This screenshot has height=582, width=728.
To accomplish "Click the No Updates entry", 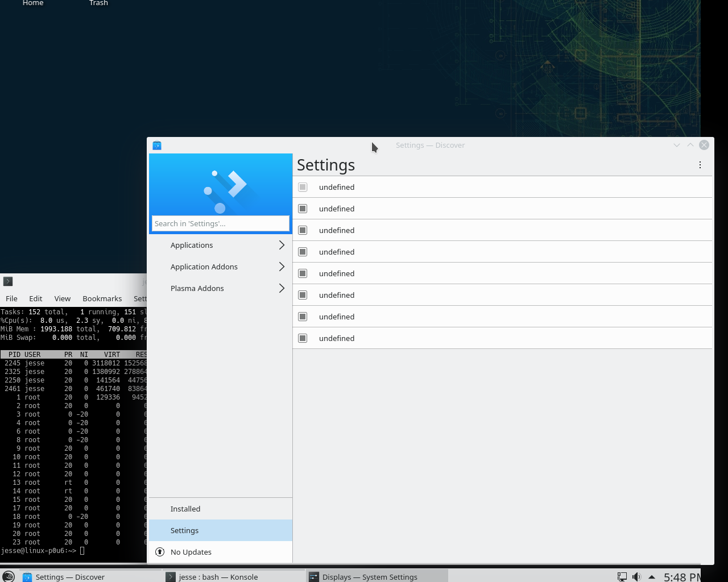I will [221, 552].
